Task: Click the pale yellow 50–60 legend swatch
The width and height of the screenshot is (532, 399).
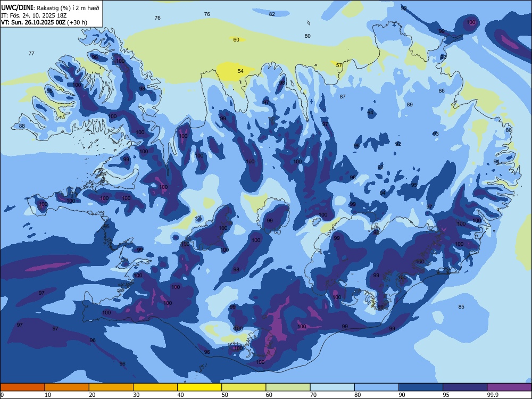Action: [244, 387]
